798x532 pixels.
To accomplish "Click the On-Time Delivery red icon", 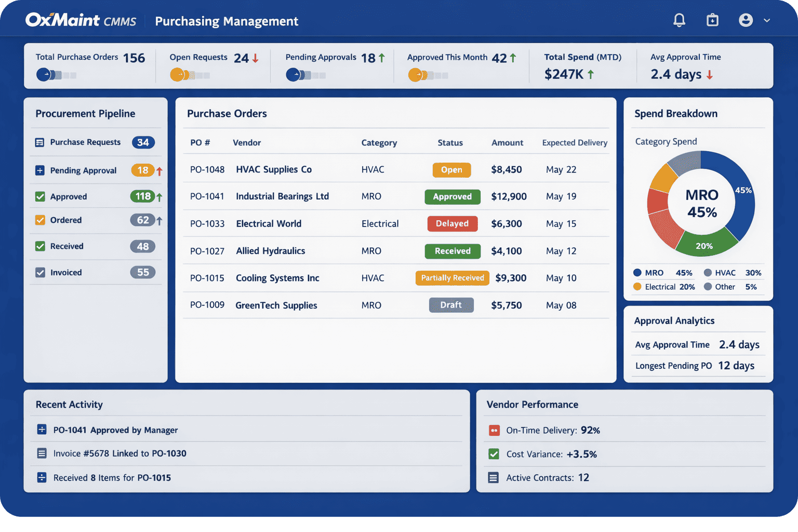I will [x=494, y=430].
